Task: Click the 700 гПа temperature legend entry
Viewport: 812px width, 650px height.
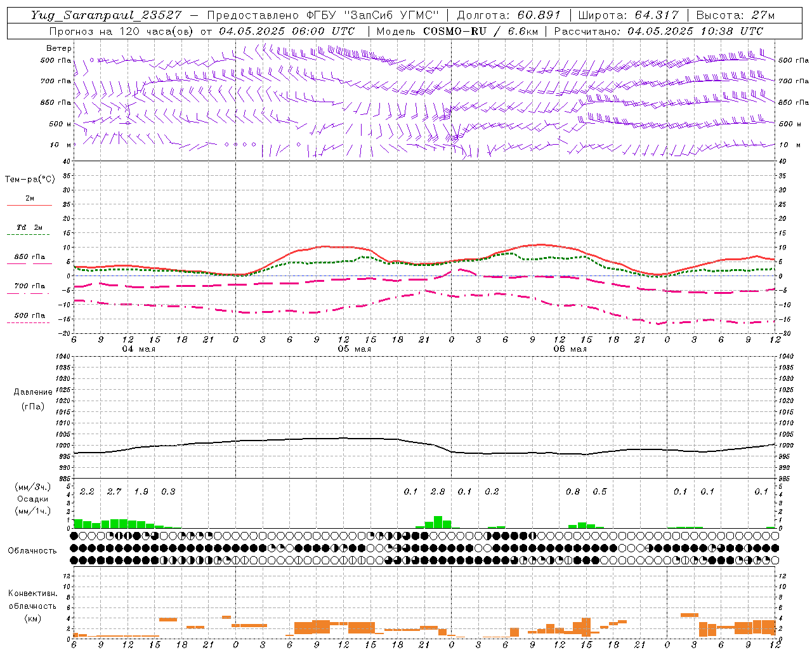Action: (x=30, y=286)
